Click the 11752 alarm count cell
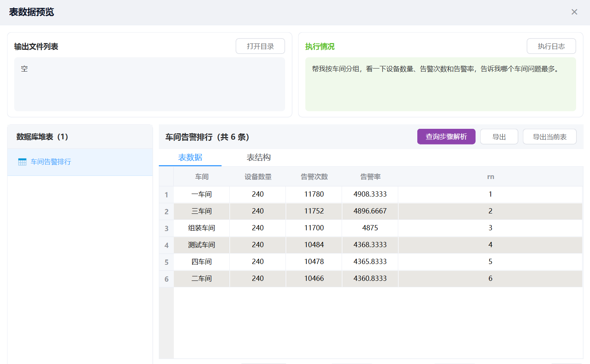This screenshot has height=364, width=590. pyautogui.click(x=314, y=211)
